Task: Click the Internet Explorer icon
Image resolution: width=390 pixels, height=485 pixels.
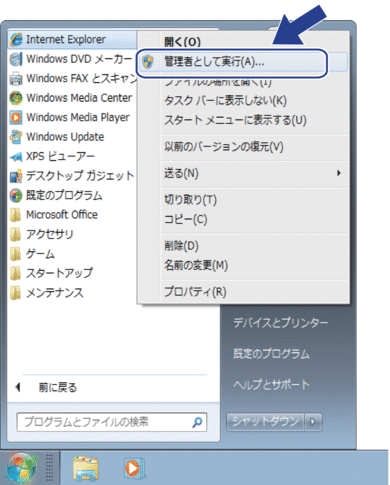Action: pos(16,40)
